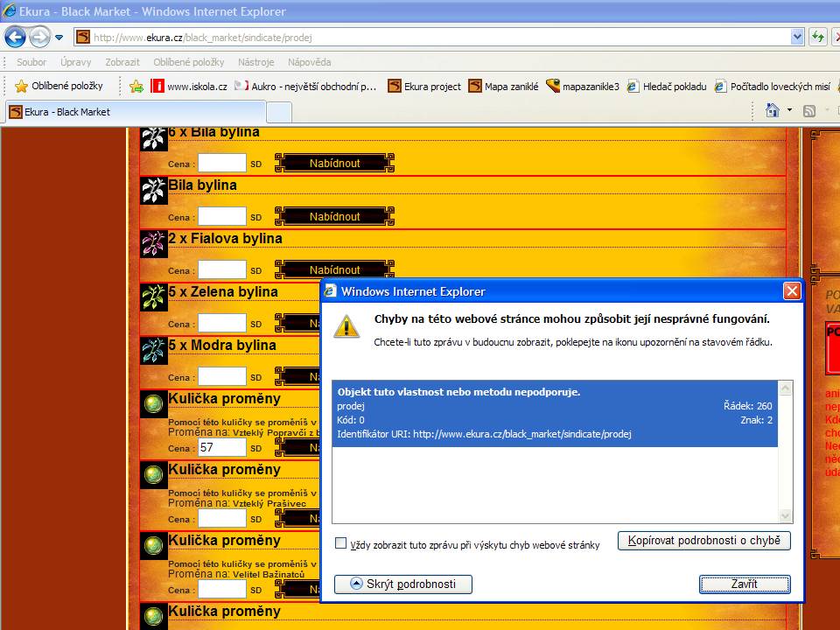Click the browser Forward arrow button
Image resolution: width=840 pixels, height=630 pixels.
39,37
